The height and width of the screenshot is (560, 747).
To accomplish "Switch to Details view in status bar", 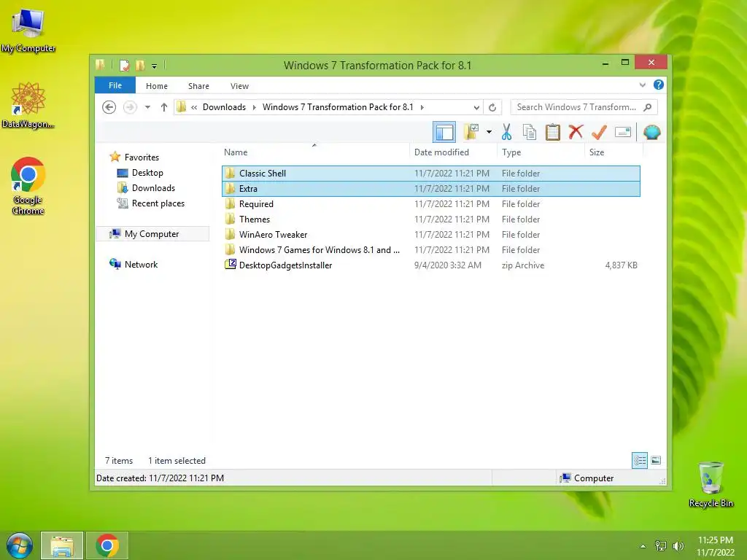I will (x=639, y=460).
